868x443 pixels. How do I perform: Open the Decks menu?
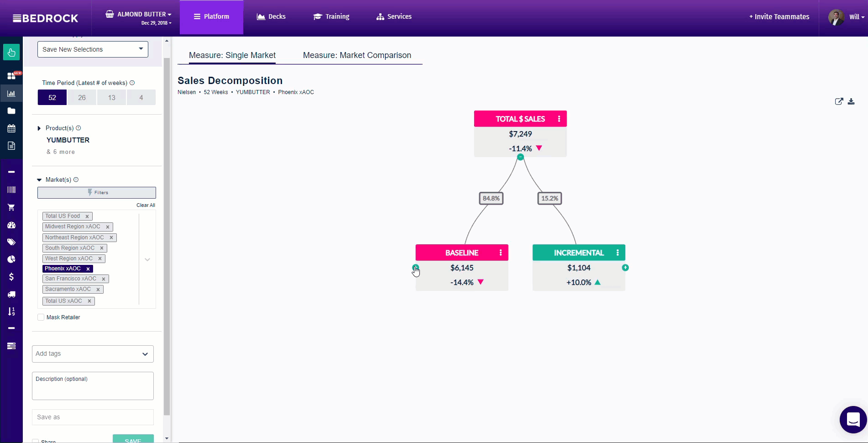click(x=271, y=17)
